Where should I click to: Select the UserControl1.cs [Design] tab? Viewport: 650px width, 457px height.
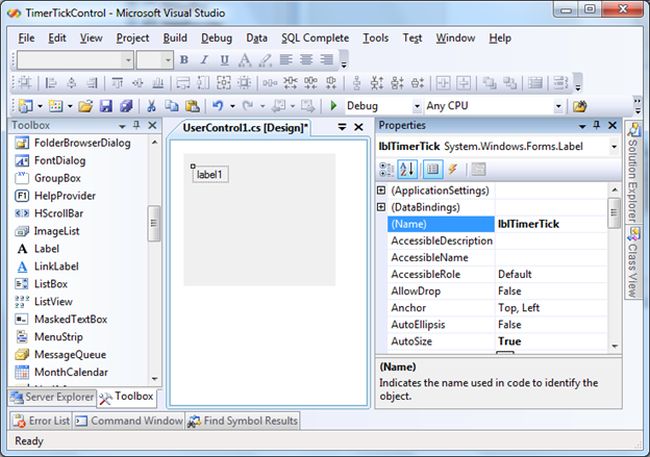(245, 127)
